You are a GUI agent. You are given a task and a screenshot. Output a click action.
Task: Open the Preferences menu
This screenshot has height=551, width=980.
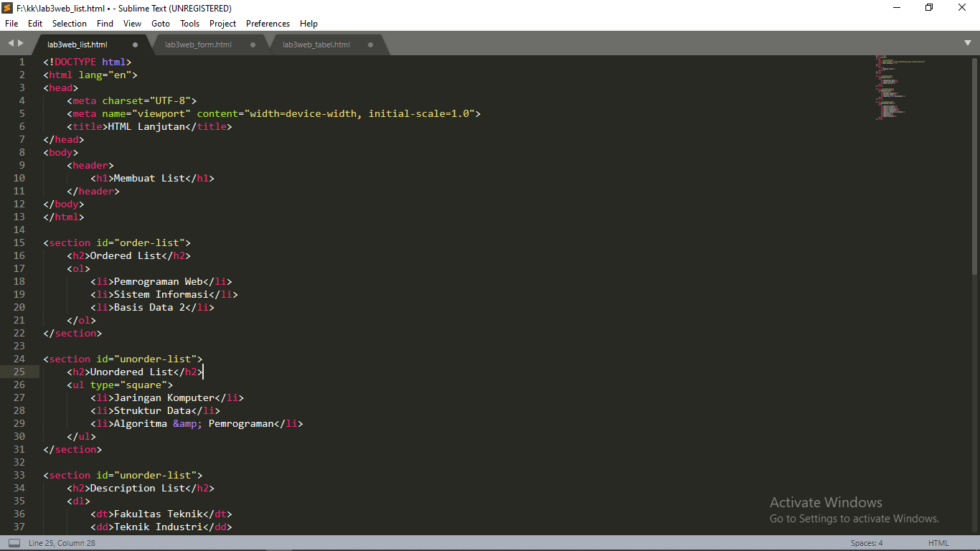point(267,23)
